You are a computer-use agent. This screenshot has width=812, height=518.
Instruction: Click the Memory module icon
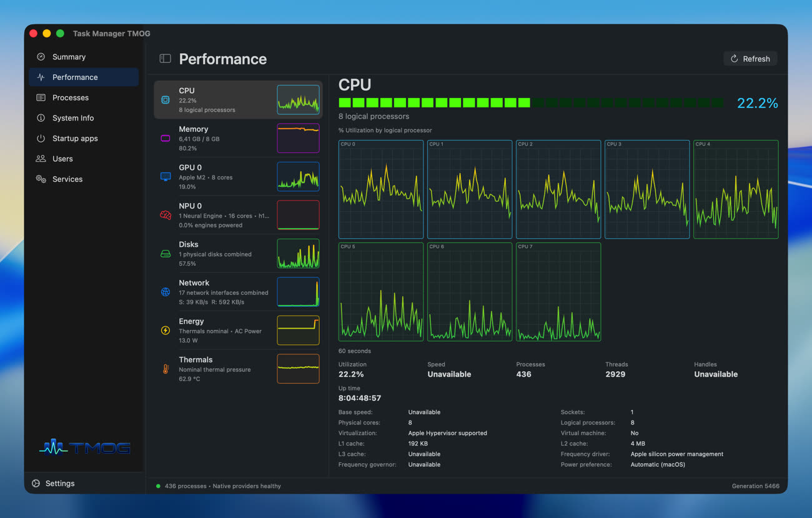coord(166,139)
